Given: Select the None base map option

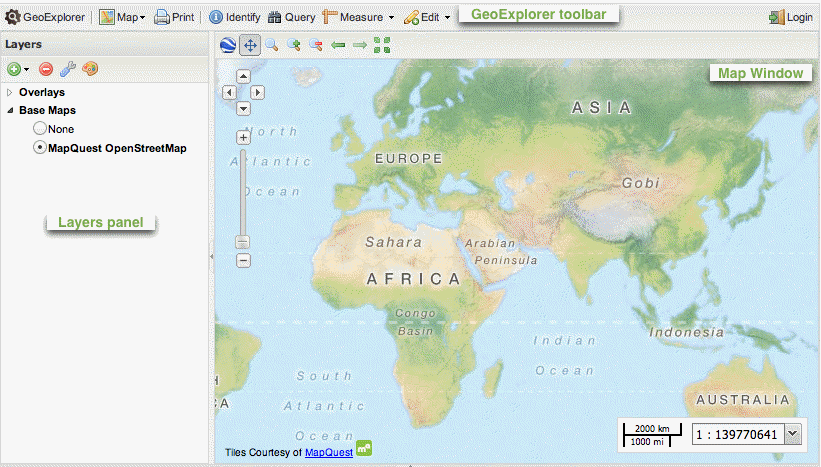Looking at the screenshot, I should tap(40, 129).
